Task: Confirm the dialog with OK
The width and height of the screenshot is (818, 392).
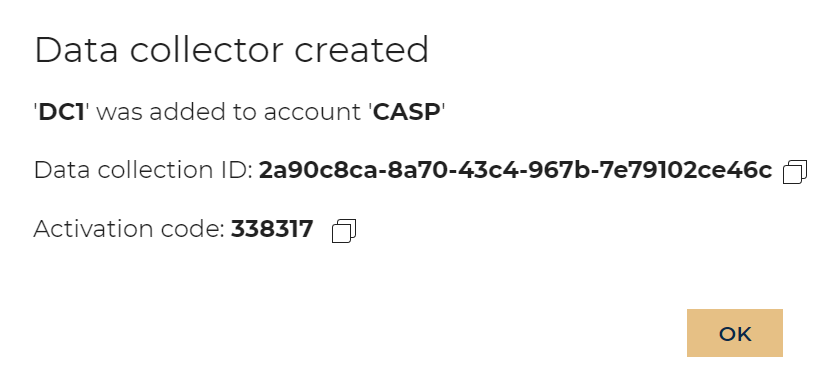Action: point(735,333)
